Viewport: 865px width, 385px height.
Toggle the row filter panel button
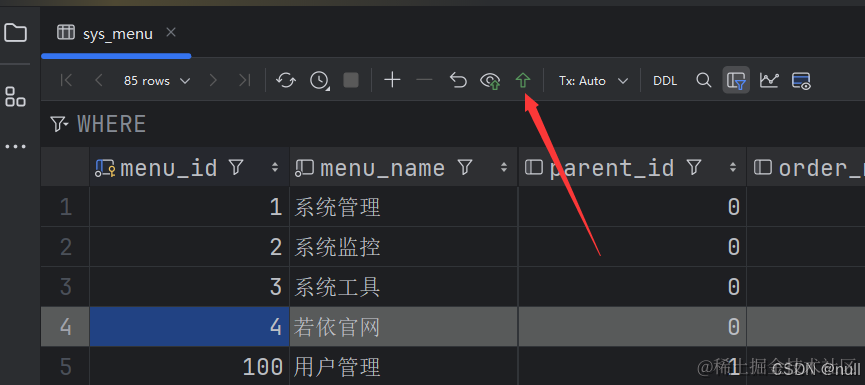pos(736,81)
